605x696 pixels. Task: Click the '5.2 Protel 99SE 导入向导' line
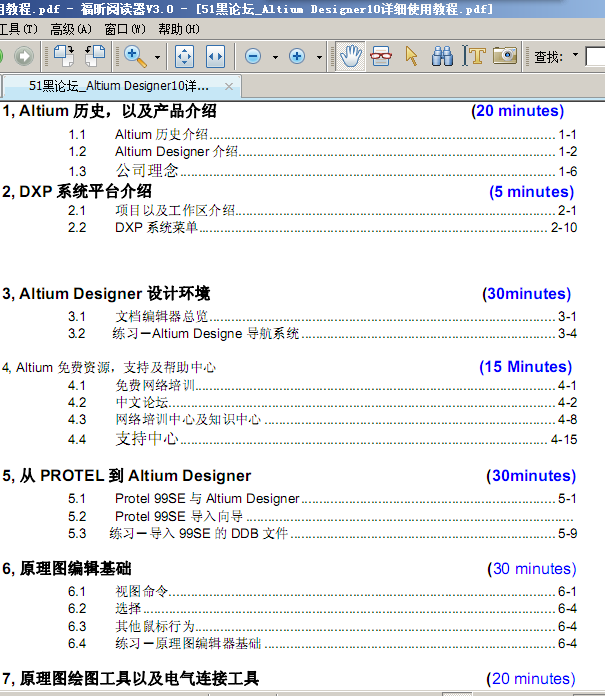click(321, 516)
